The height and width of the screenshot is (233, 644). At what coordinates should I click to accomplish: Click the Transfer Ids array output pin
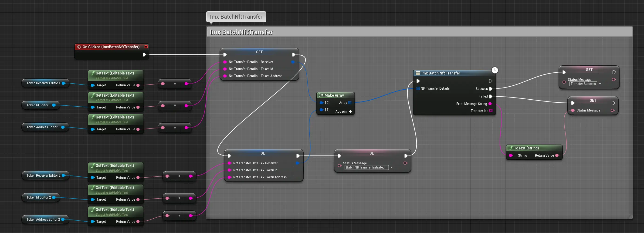491,111
